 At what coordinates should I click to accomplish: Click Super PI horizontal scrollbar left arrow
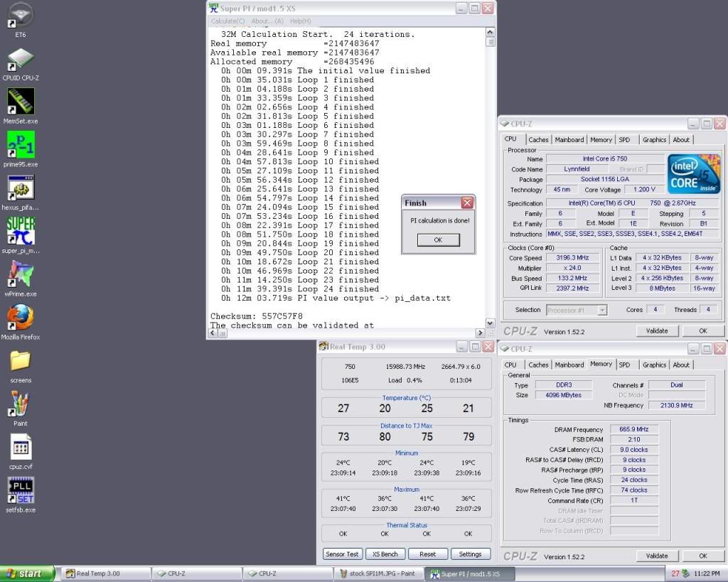coord(213,333)
